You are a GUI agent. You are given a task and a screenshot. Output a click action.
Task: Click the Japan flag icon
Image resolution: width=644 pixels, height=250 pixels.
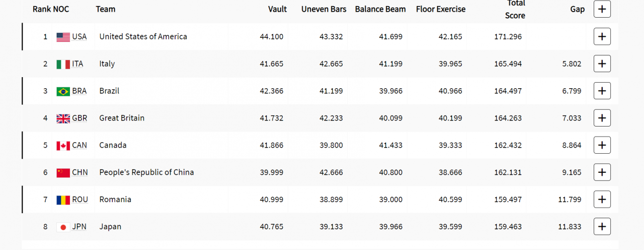(x=63, y=227)
